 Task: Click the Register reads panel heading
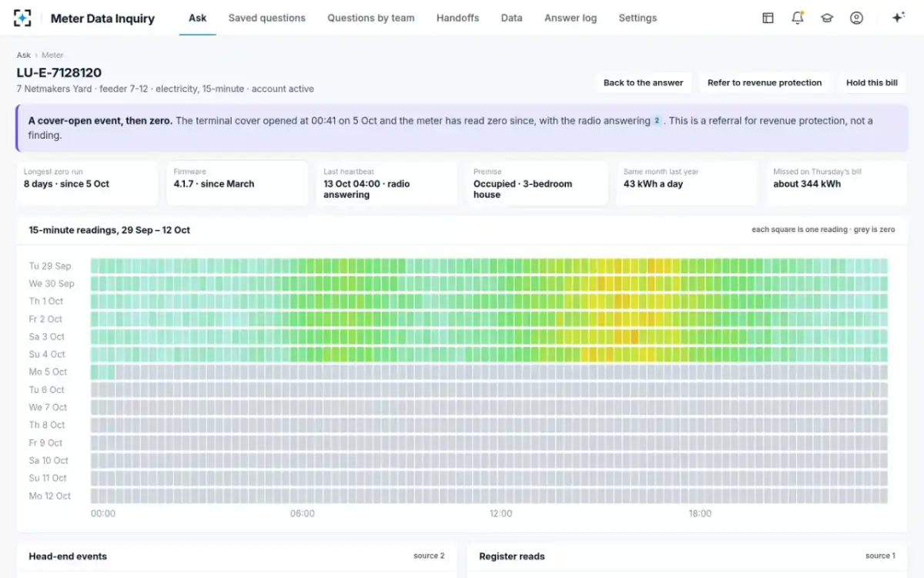[512, 556]
